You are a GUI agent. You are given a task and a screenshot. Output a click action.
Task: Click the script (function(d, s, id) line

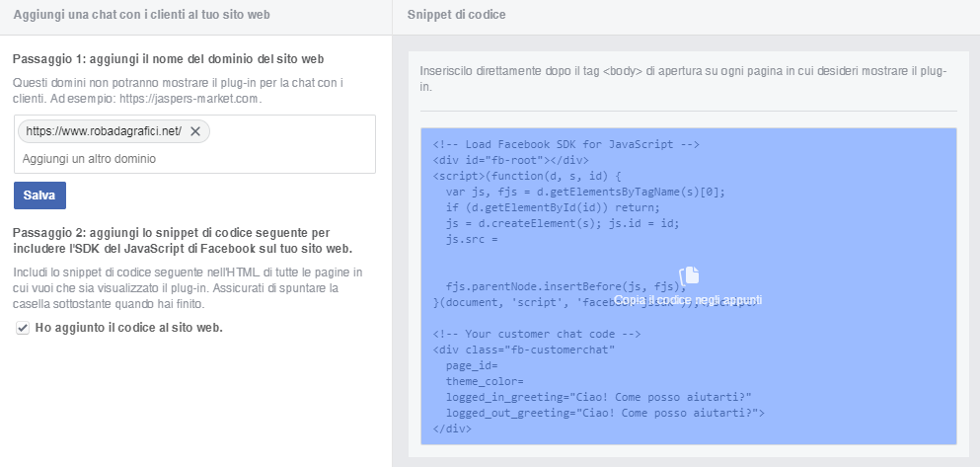coord(527,176)
